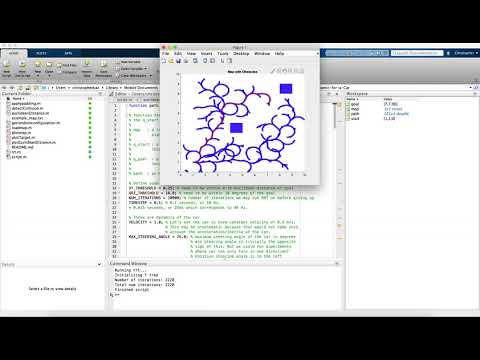Select rrt.m in Current Folder
Viewport: 480px width, 360px height.
16,152
